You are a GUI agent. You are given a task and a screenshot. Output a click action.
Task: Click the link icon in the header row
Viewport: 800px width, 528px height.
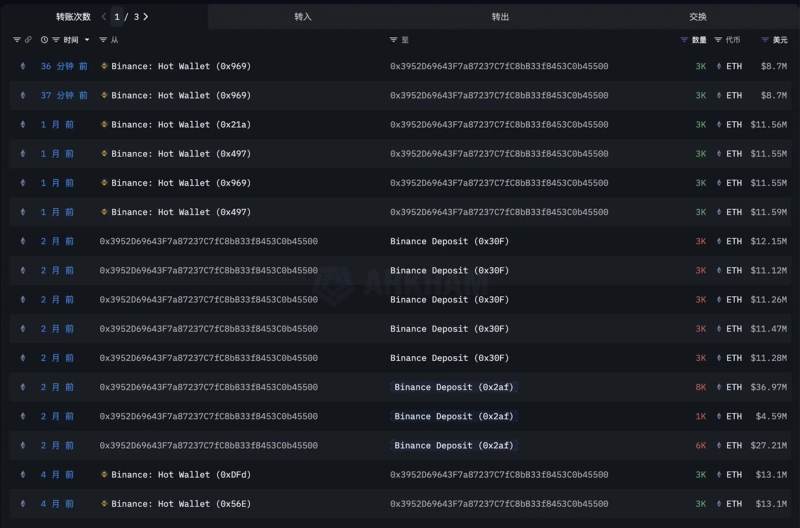[29, 40]
